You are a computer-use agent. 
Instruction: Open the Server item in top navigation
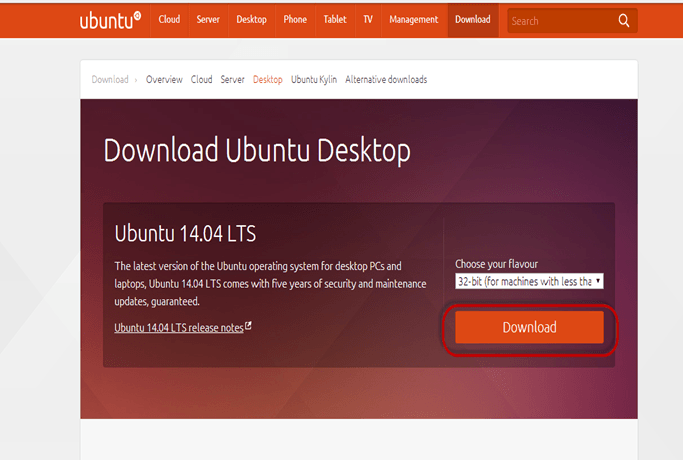(x=209, y=20)
